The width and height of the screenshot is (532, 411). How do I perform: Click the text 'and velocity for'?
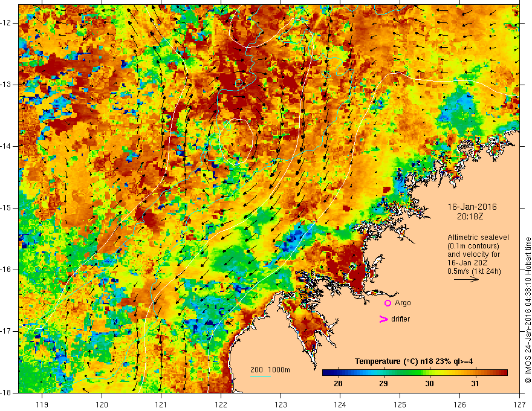[473, 254]
